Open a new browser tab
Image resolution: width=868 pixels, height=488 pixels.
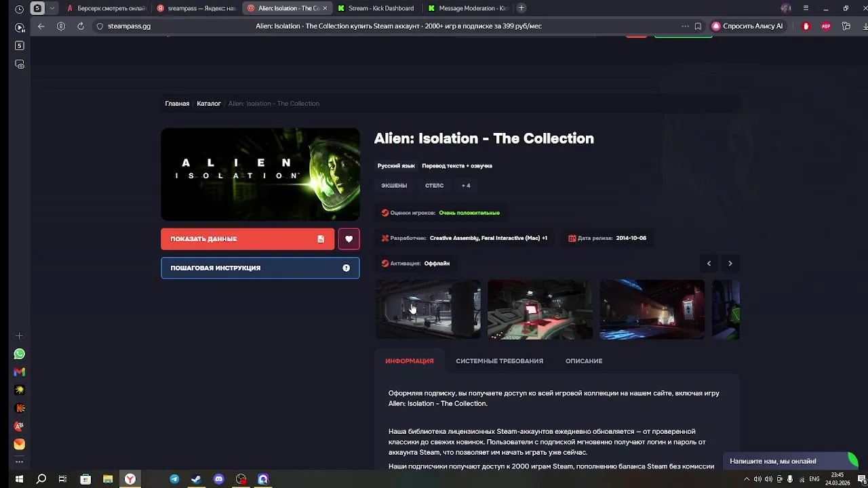pyautogui.click(x=521, y=8)
